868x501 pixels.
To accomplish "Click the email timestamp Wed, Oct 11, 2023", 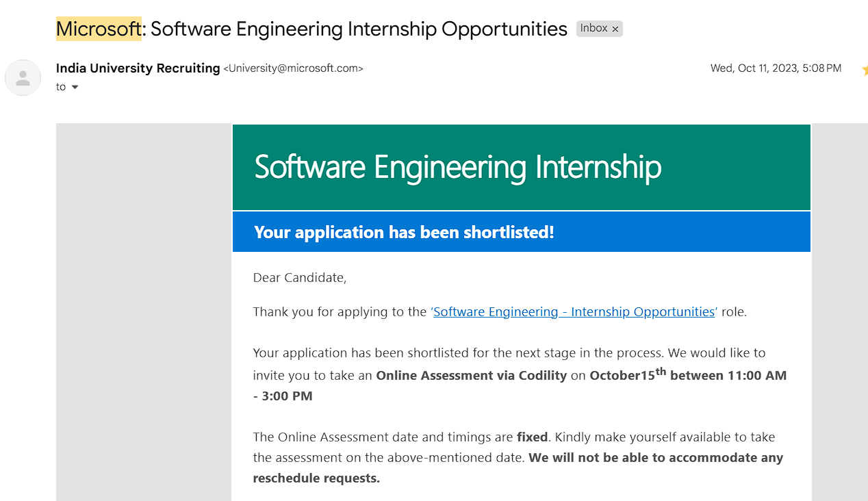I will 776,68.
